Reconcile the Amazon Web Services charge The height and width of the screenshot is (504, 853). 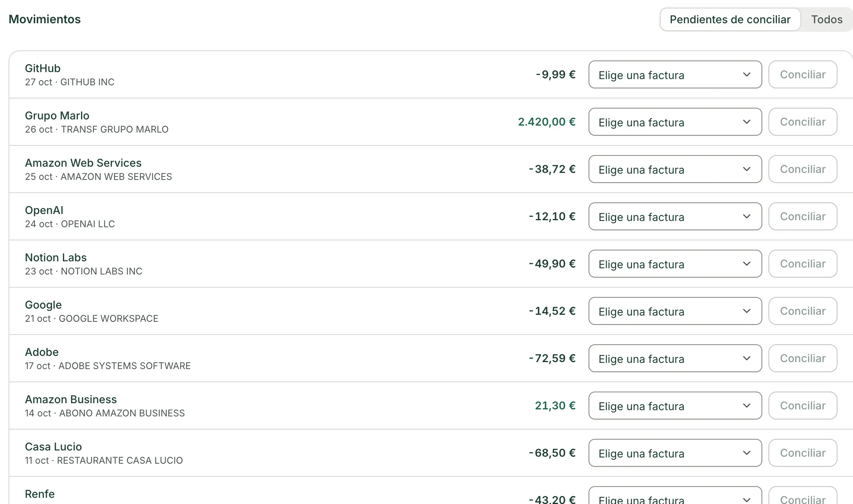click(x=803, y=169)
